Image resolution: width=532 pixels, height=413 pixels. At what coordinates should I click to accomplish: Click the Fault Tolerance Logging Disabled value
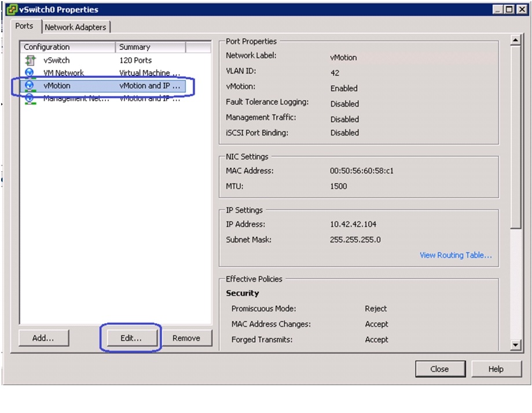344,104
